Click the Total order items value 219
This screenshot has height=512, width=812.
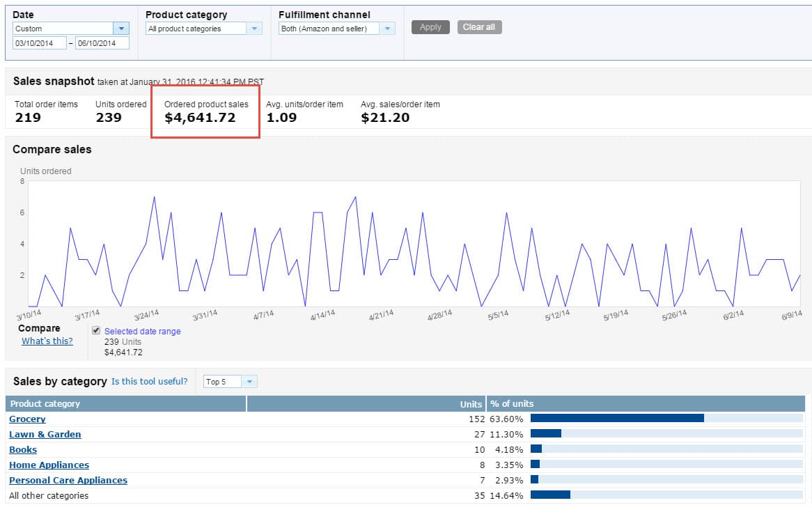[28, 118]
